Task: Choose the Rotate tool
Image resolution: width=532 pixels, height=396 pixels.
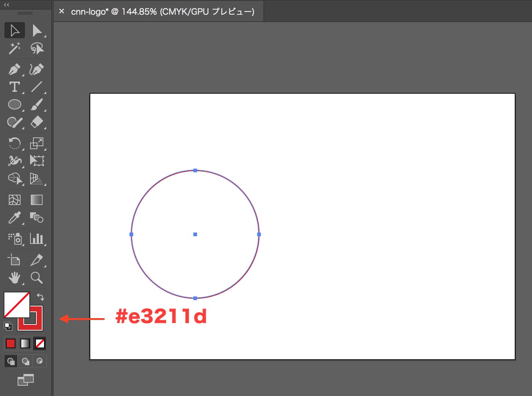Action: (15, 143)
